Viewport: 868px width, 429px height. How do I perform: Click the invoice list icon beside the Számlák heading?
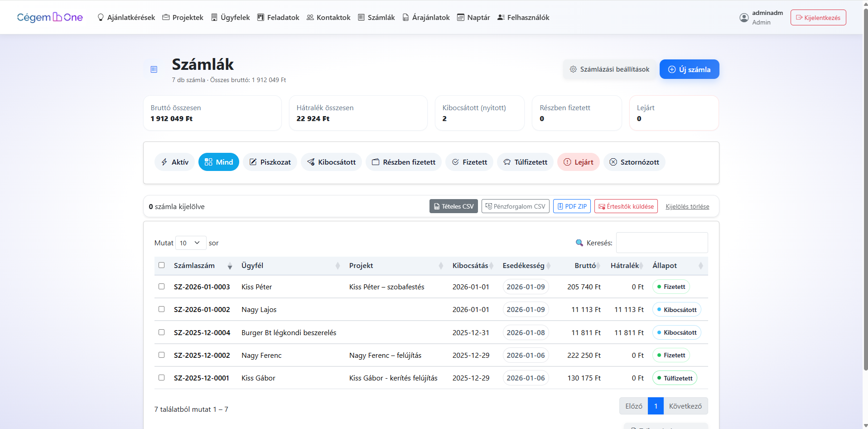pos(154,69)
